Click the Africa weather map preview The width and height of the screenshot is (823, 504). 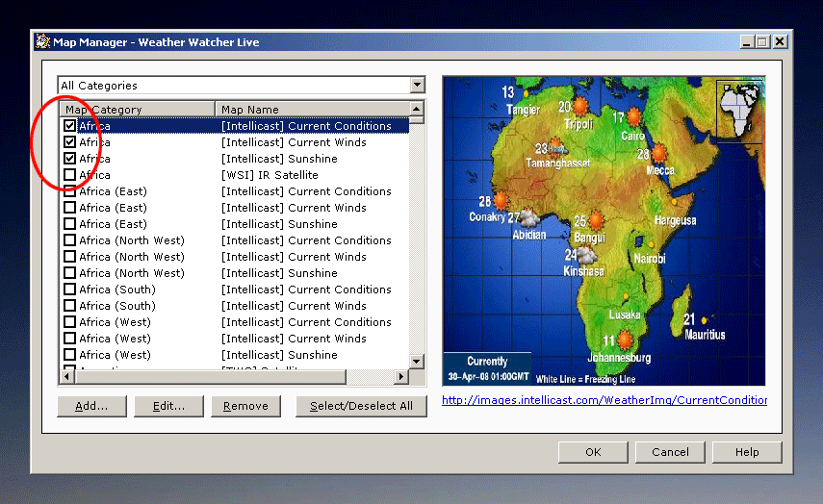click(x=604, y=231)
